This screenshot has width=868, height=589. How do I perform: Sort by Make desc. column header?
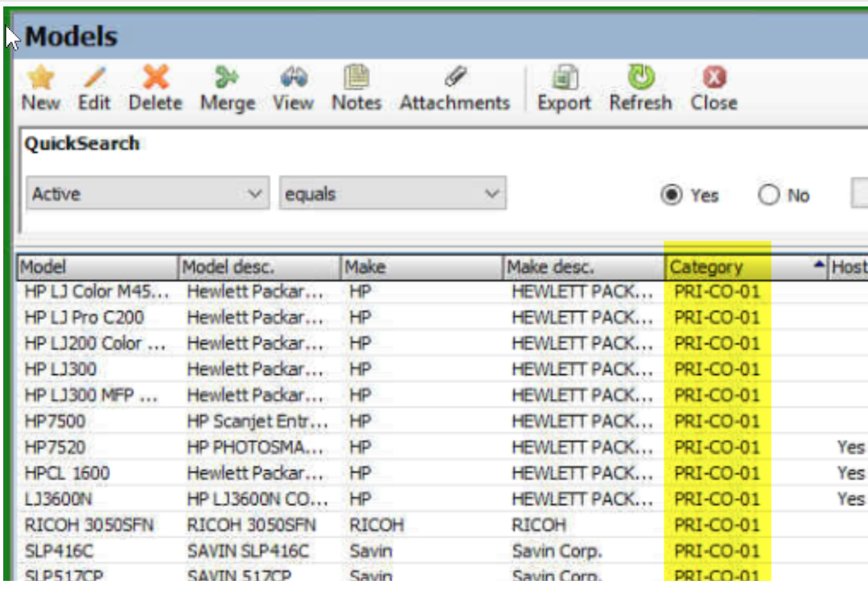(x=583, y=267)
